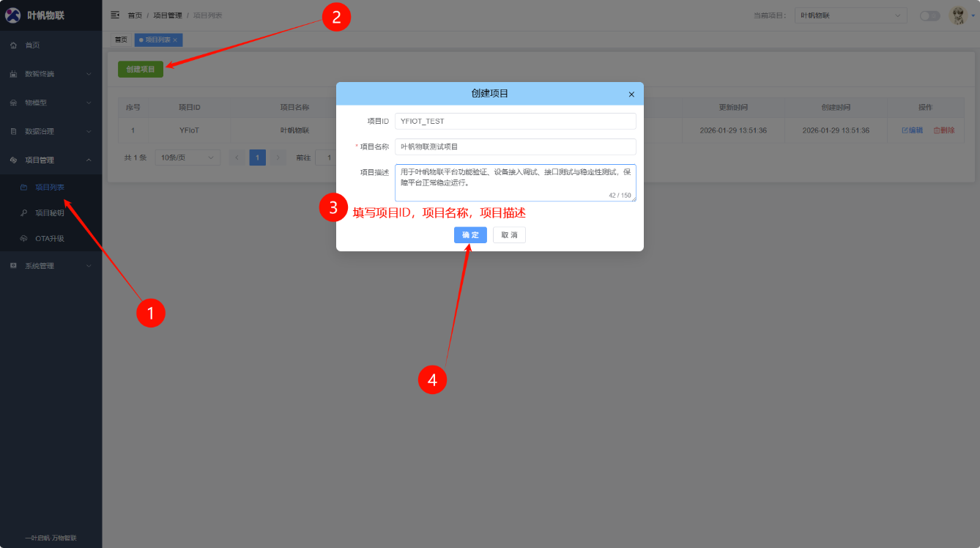Expand the 系统管理 sidebar menu
The height and width of the screenshot is (548, 980).
click(50, 266)
